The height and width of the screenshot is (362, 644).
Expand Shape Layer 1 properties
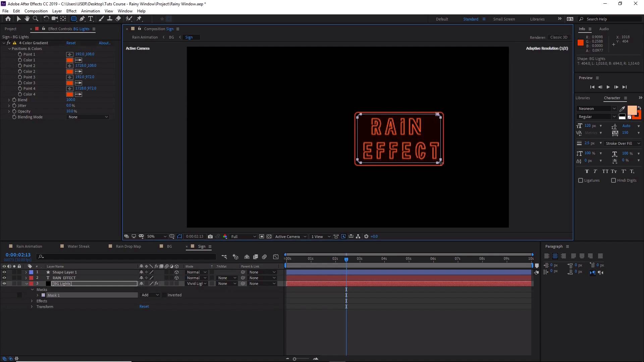26,273
